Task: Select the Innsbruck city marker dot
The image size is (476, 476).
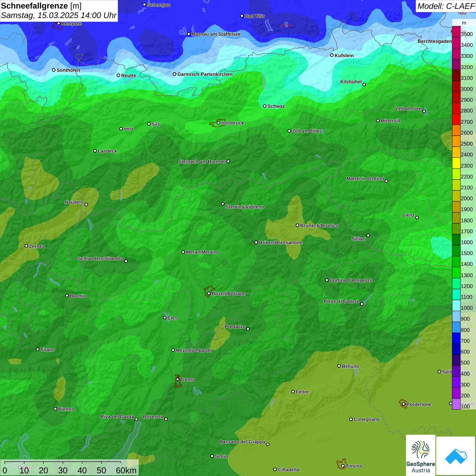Action: click(x=219, y=123)
